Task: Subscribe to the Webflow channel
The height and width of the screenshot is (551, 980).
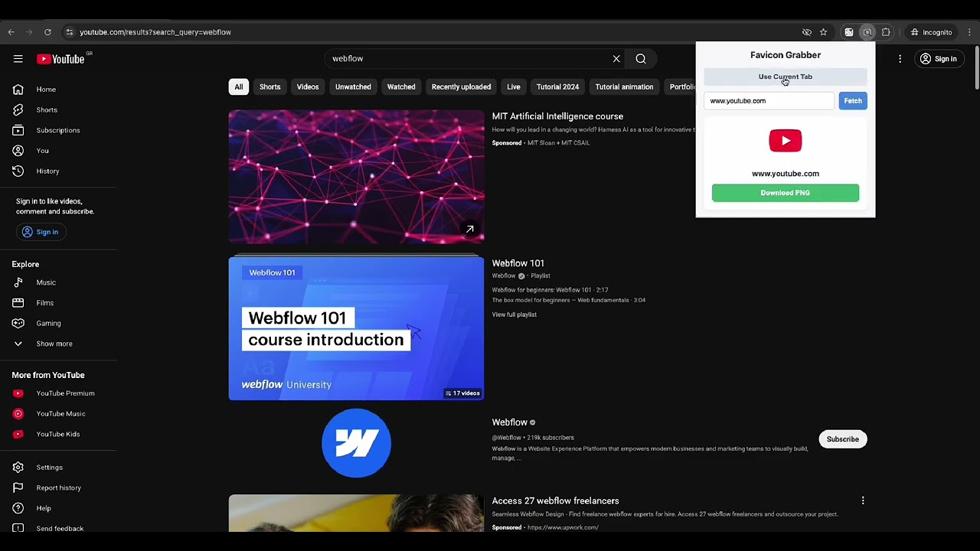Action: (x=842, y=439)
